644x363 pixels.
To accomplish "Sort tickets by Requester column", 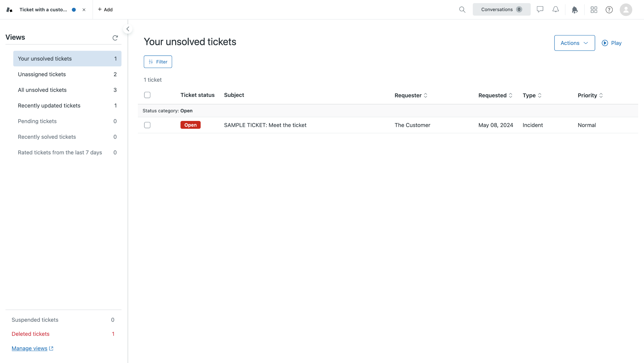I will [411, 95].
